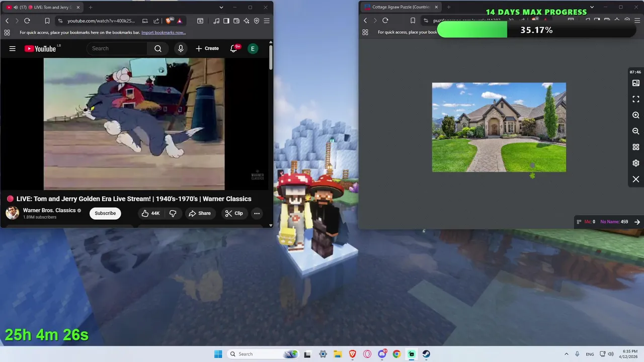Screen dimensions: 644x362
Task: Open apps grid icon on YouTube bookmarks bar
Action: coord(7,33)
